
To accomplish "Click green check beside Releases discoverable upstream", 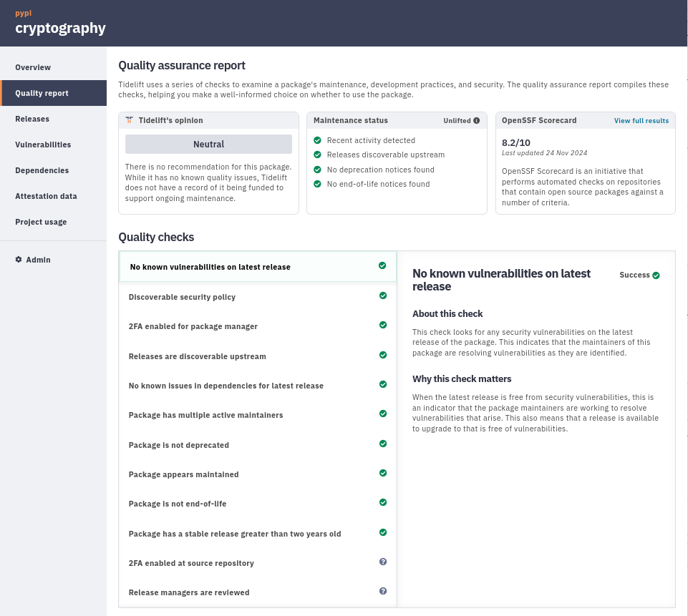I will click(317, 155).
